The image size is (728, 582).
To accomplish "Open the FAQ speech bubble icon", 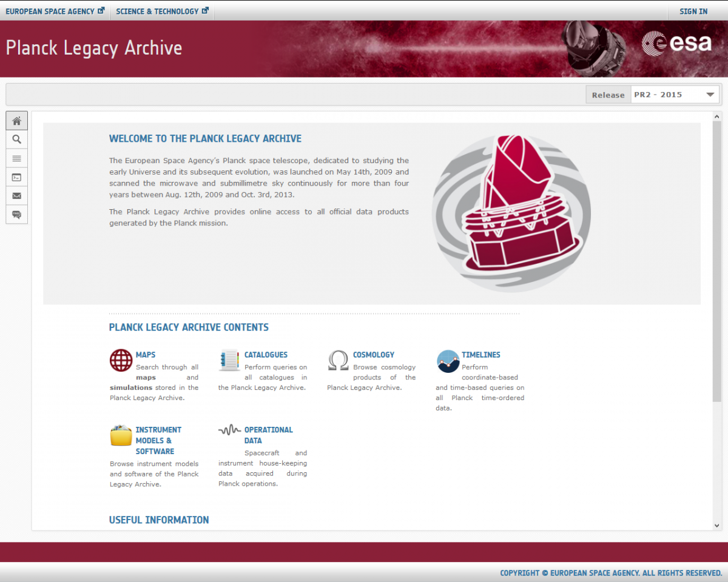I will click(17, 215).
